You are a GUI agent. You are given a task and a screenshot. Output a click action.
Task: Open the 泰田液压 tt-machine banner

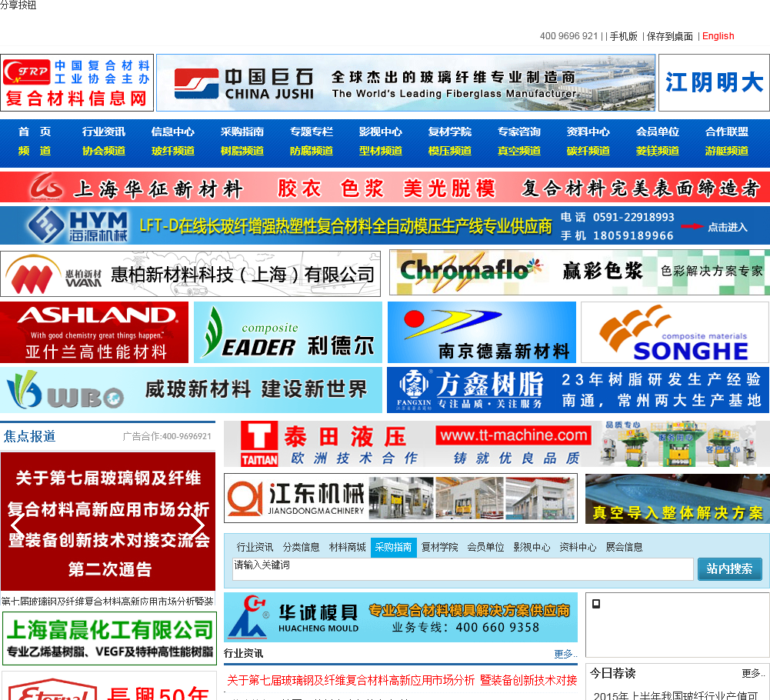pos(497,444)
